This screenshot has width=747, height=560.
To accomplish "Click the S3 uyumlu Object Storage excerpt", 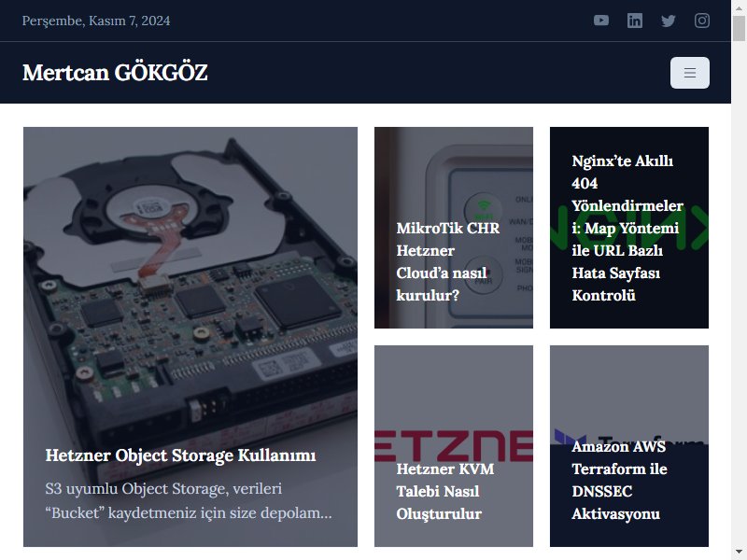I will [189, 500].
